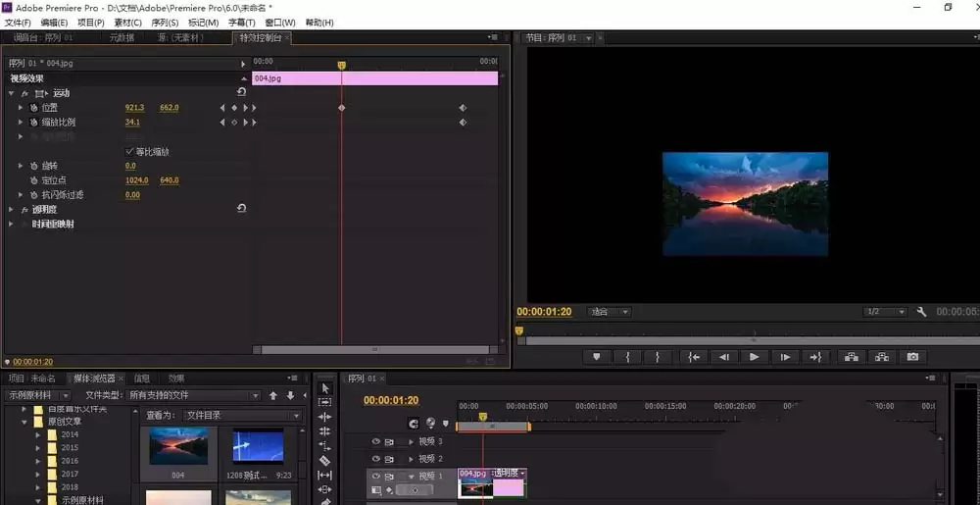Open program monitor wrench settings
Viewport: 980px width, 505px height.
coord(921,311)
